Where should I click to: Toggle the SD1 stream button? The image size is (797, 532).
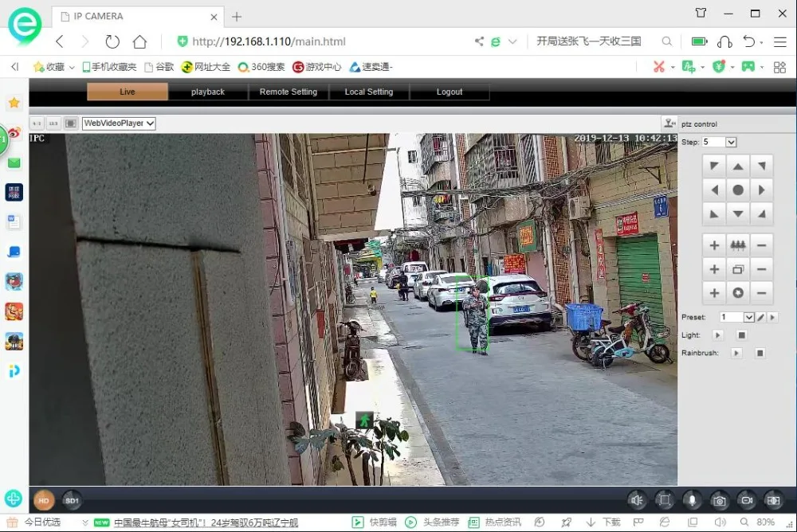click(72, 500)
